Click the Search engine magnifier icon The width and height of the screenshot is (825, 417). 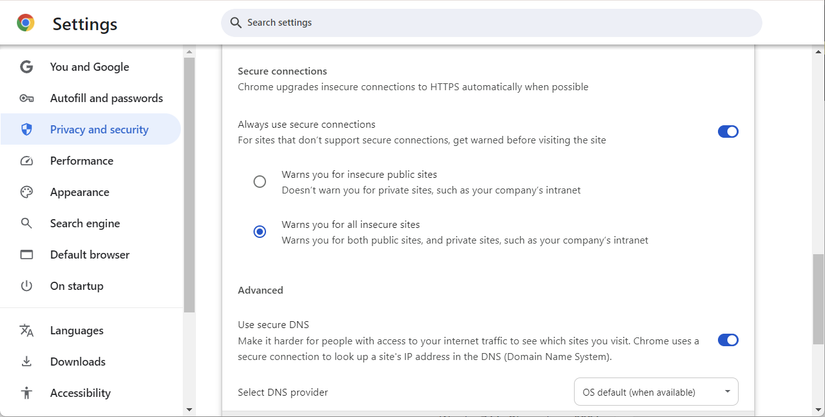pos(27,224)
